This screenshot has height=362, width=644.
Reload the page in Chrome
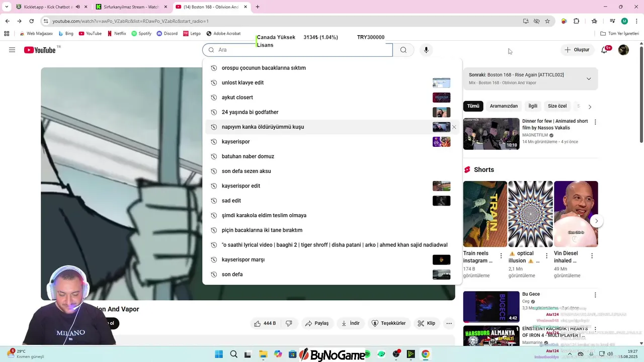[31, 21]
